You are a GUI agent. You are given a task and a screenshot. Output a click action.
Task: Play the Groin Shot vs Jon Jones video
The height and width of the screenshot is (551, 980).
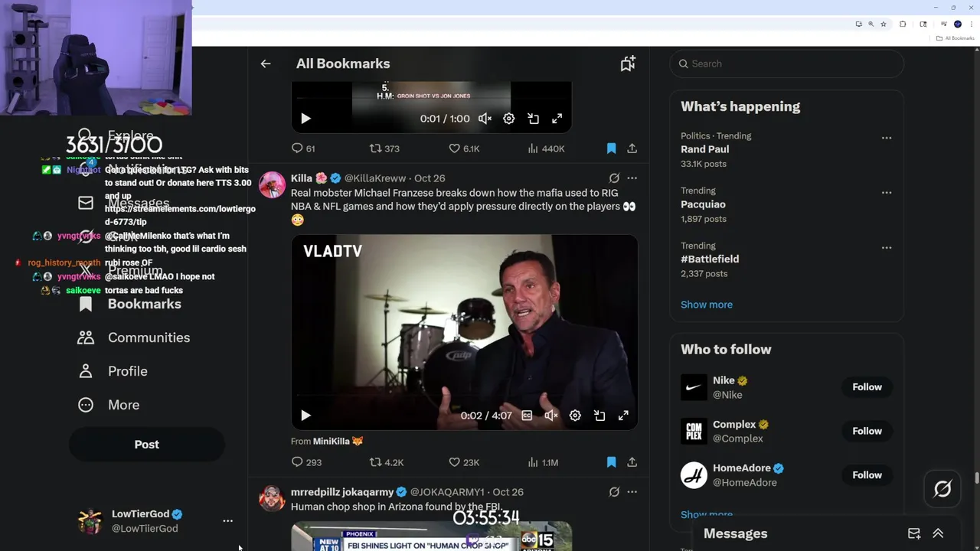(305, 119)
